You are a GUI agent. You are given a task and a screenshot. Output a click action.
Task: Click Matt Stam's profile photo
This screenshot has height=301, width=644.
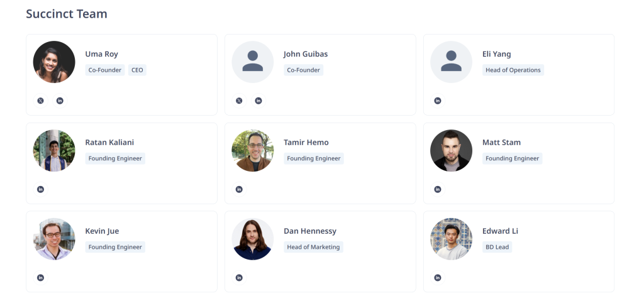tap(452, 151)
